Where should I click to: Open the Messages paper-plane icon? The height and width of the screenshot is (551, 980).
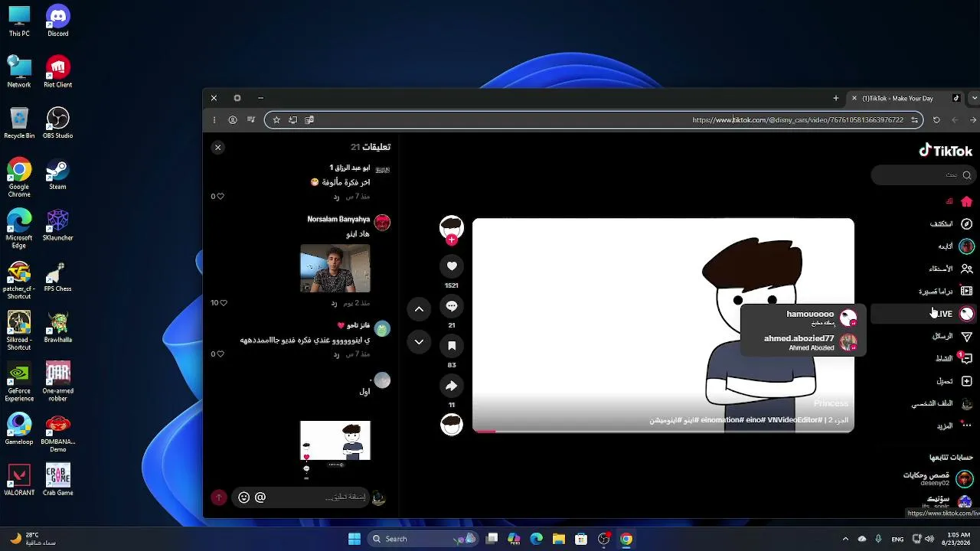966,336
